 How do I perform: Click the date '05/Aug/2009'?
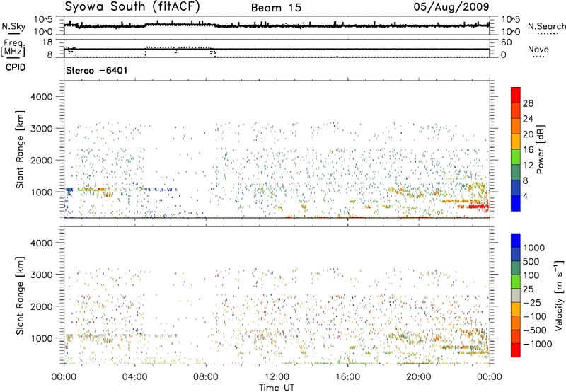tap(451, 6)
